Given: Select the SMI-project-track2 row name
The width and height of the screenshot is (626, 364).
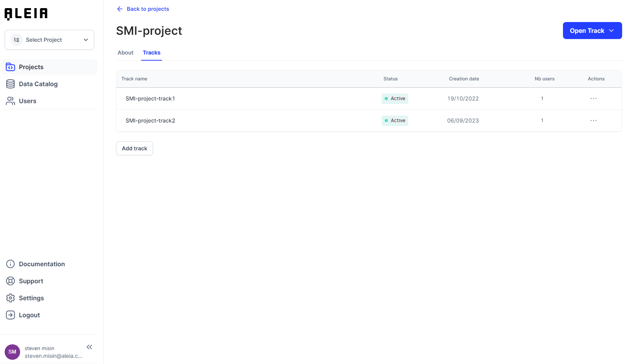Looking at the screenshot, I should pyautogui.click(x=150, y=121).
